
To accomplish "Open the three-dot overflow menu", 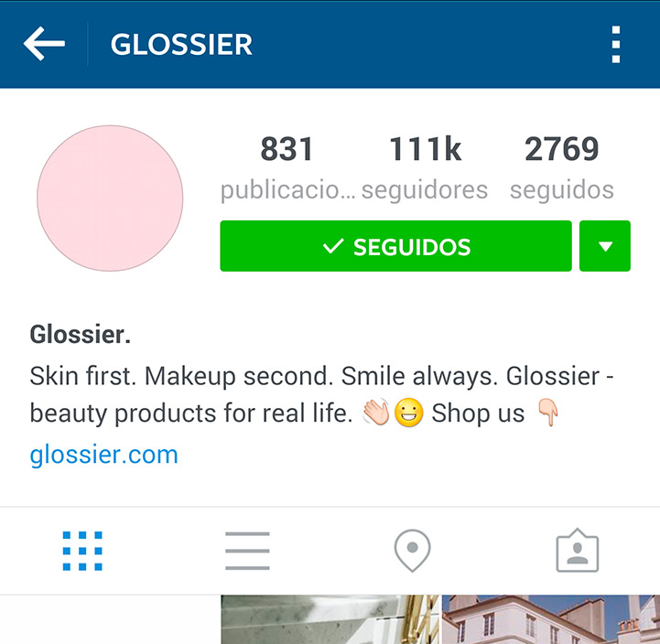I will (616, 44).
